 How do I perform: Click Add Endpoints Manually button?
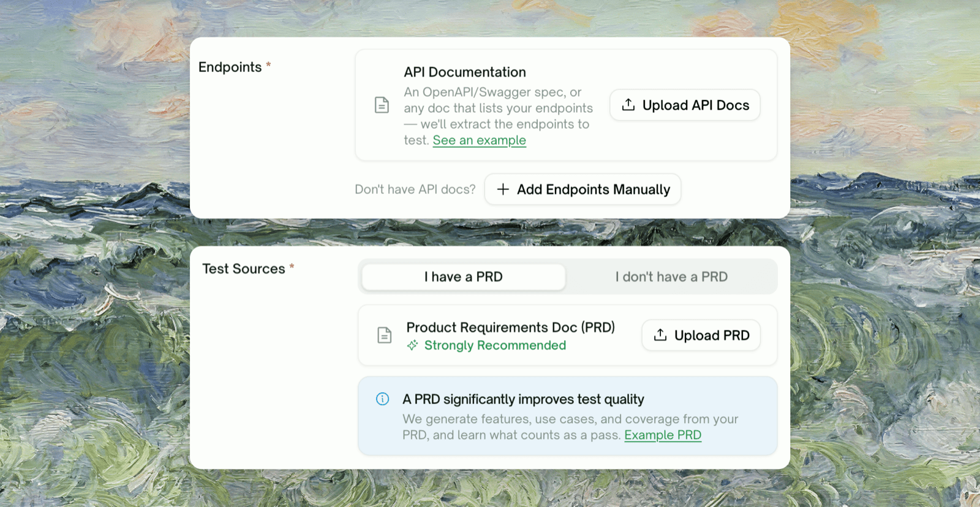point(582,189)
